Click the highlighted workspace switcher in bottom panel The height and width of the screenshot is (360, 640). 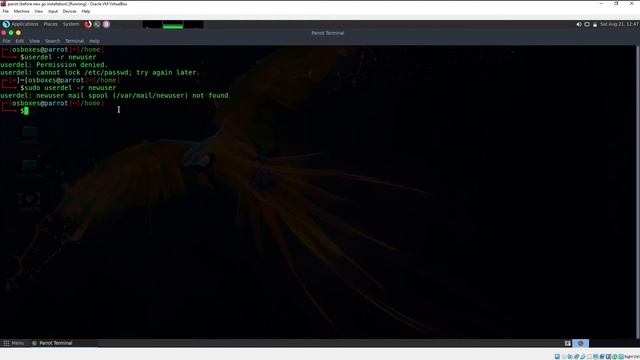tap(580, 343)
